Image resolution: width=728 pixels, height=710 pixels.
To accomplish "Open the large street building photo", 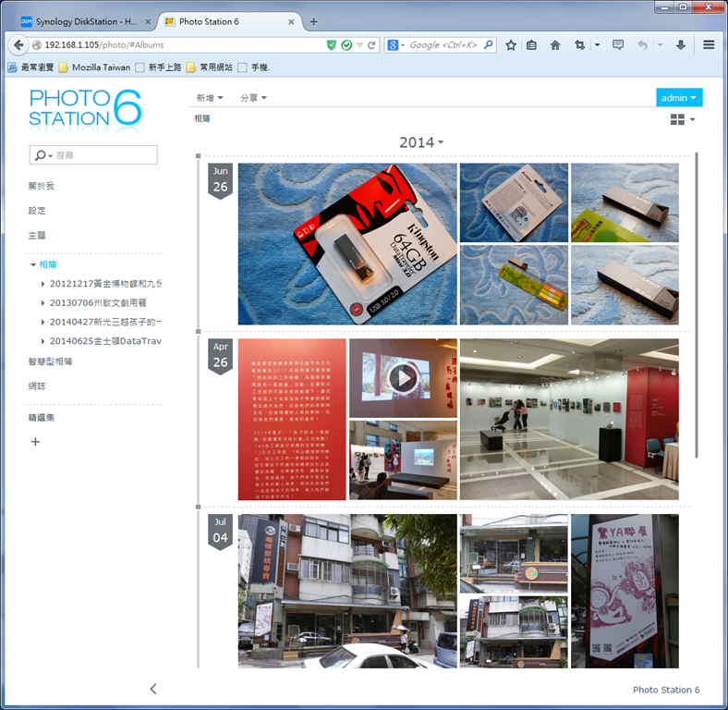I will point(347,591).
